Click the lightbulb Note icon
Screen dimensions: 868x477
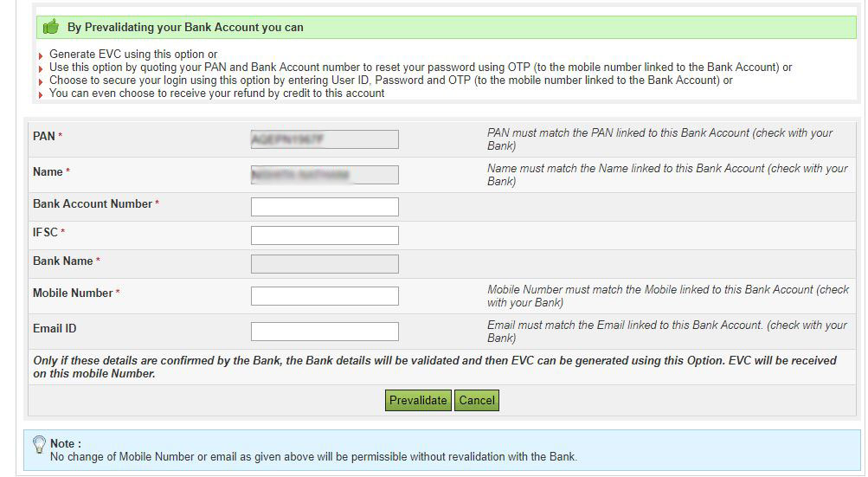39,444
